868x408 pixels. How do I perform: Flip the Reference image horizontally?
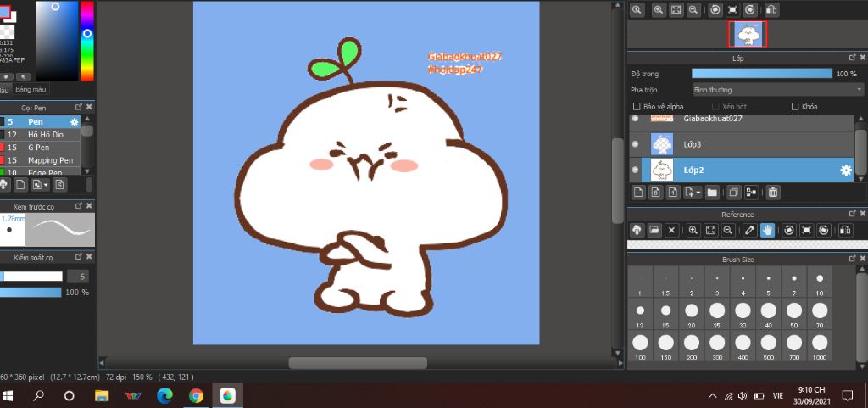(x=845, y=230)
